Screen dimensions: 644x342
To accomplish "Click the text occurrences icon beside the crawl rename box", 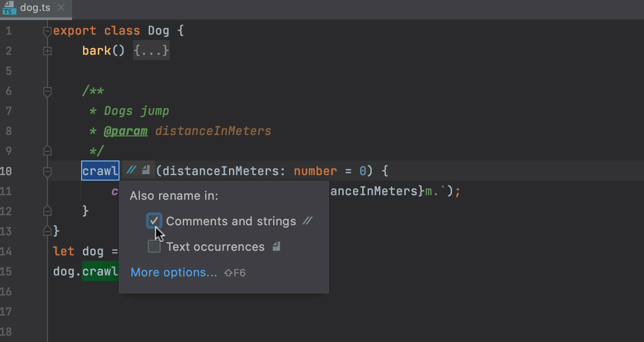I will (145, 168).
